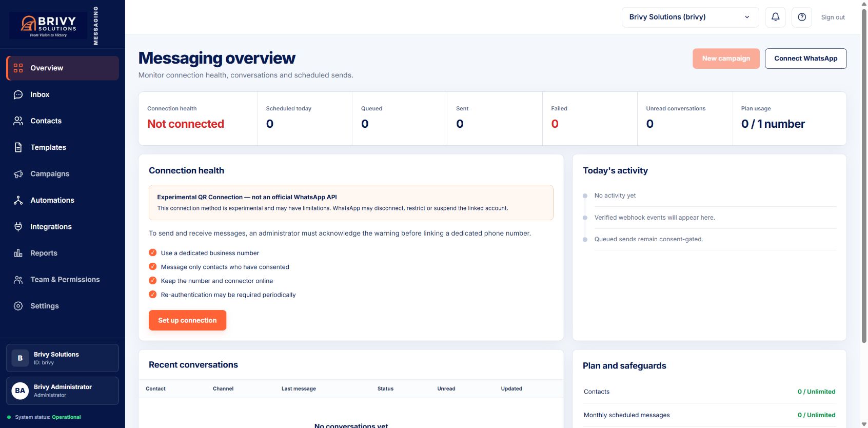Screen dimensions: 868x428
Task: Open the Brivy Administrator profile card
Action: point(63,391)
